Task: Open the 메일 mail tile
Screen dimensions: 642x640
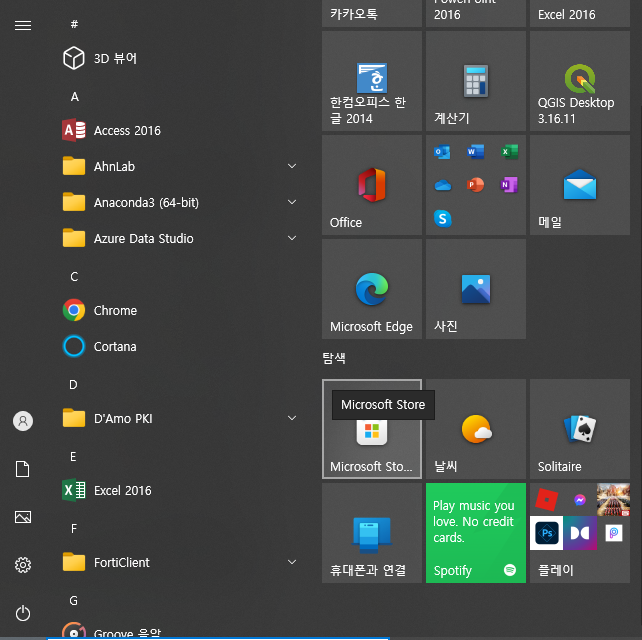Action: coord(580,185)
